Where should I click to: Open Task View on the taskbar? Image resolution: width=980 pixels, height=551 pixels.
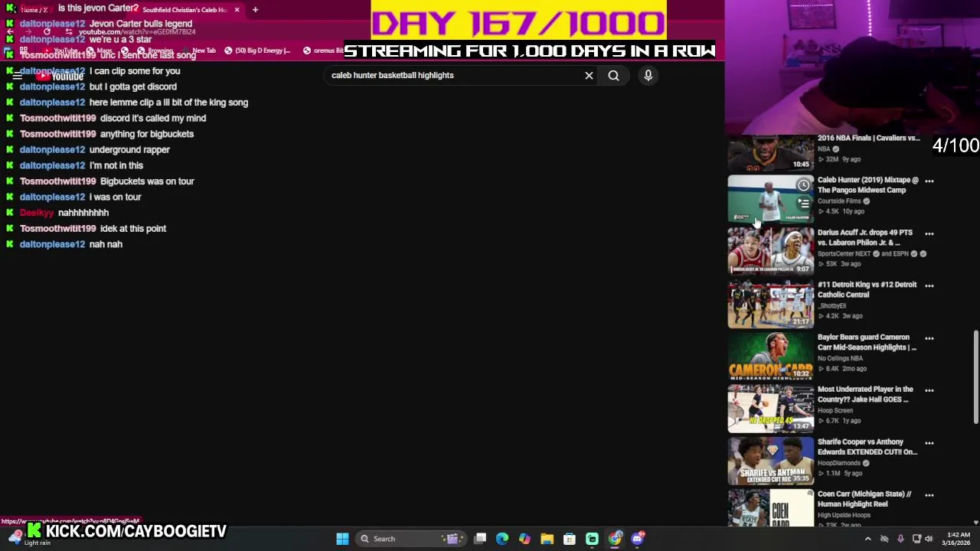[480, 539]
